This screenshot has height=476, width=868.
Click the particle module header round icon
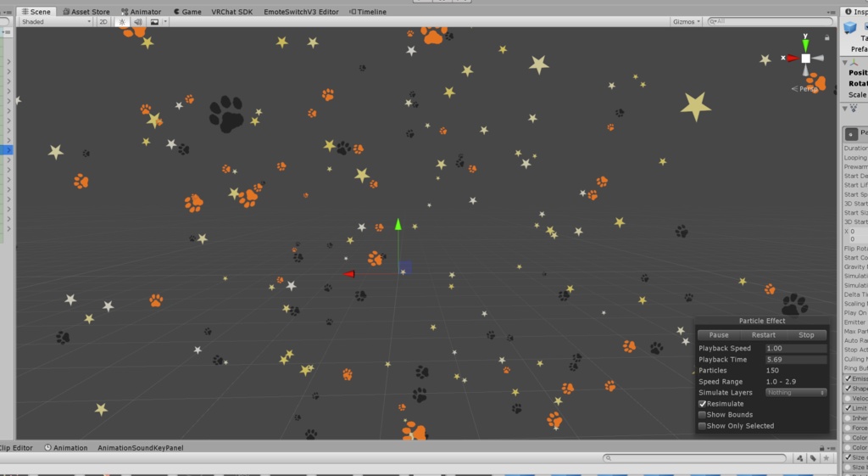tap(851, 133)
